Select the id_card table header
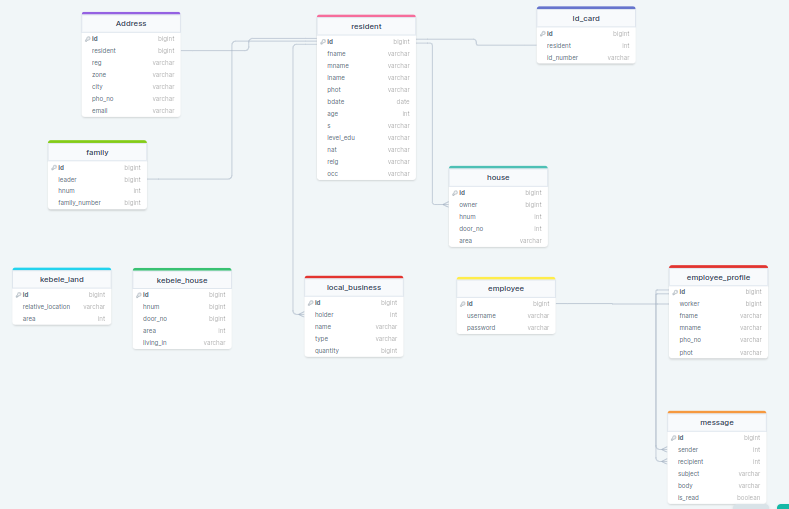Viewport: 789px width, 509px height. (586, 18)
